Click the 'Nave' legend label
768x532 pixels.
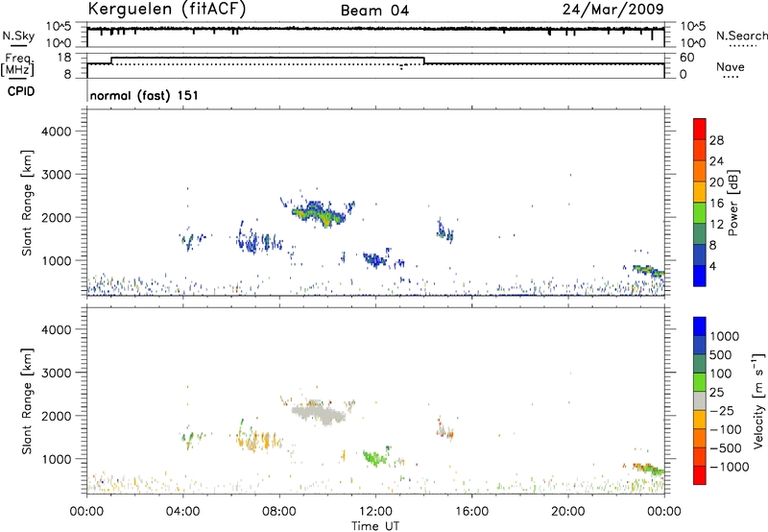[731, 67]
